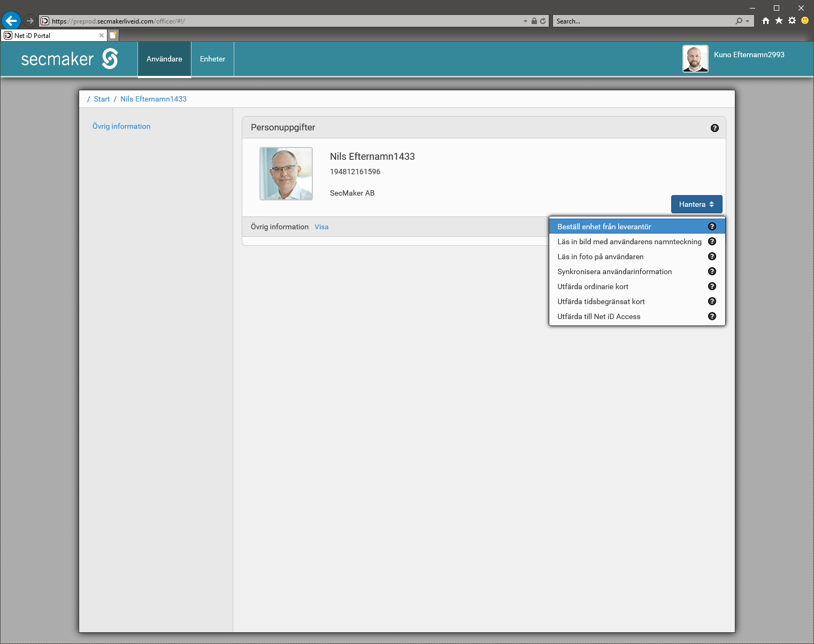Screen dimensions: 814x644
Task: Click Nils Efternamn1433 profile photo
Action: pyautogui.click(x=286, y=174)
